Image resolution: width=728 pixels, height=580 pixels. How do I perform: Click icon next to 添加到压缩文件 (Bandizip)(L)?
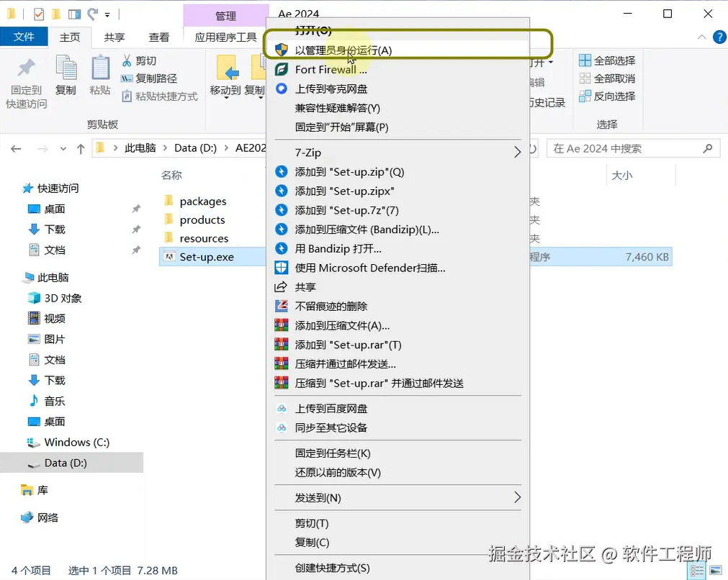(x=282, y=230)
